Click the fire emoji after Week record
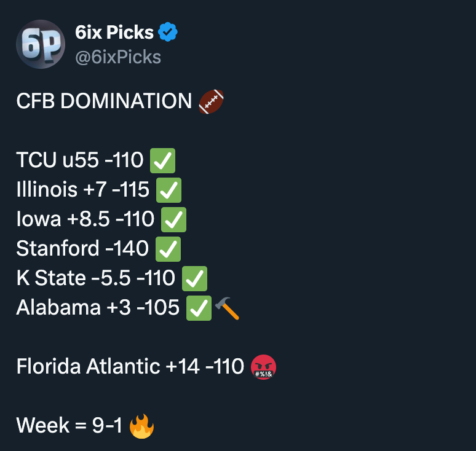476x451 pixels. pos(141,425)
